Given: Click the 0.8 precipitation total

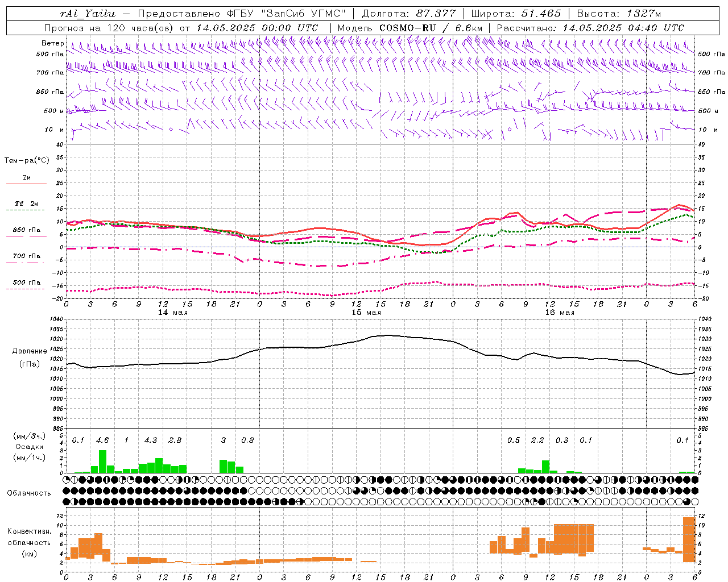Looking at the screenshot, I should click(247, 440).
